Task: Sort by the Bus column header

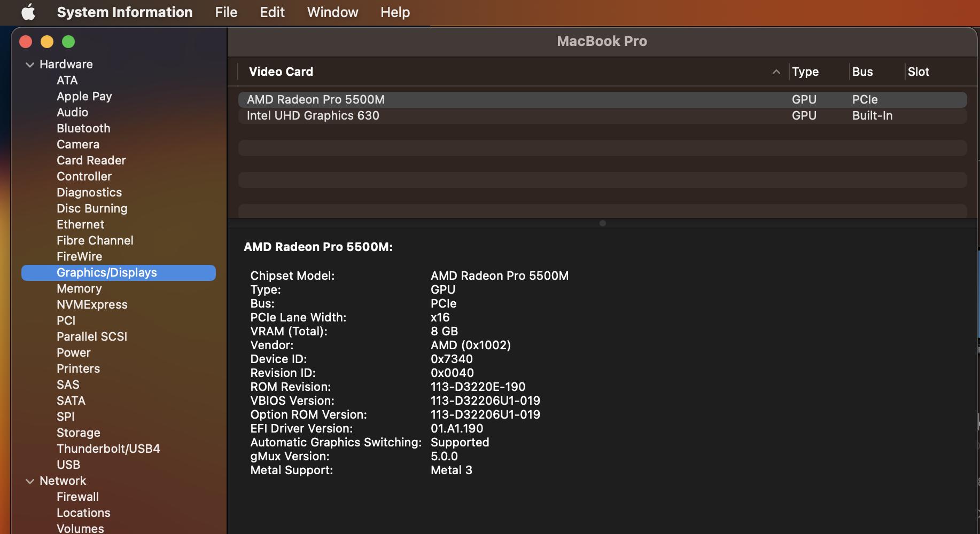Action: 862,72
